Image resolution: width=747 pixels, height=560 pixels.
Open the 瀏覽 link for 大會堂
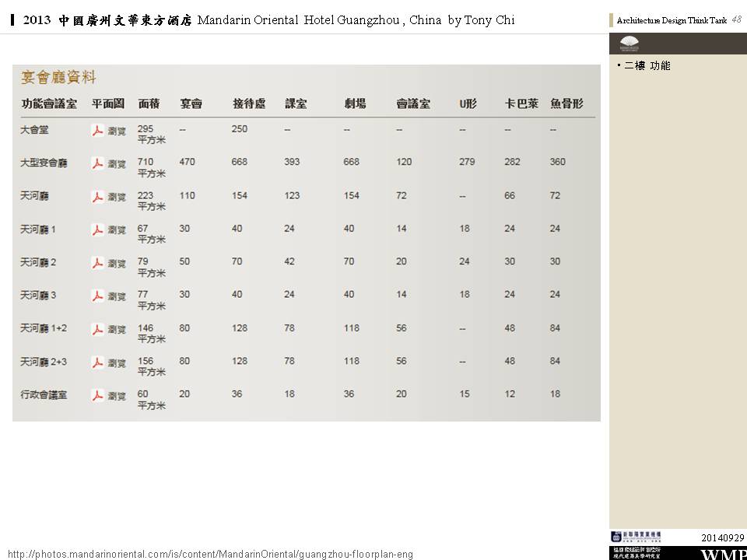[x=117, y=131]
